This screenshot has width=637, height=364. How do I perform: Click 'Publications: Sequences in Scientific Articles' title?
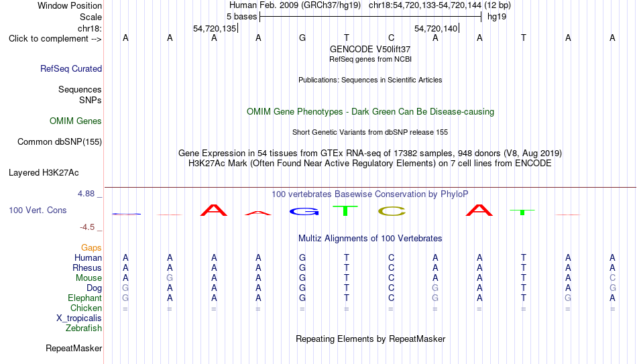[370, 80]
